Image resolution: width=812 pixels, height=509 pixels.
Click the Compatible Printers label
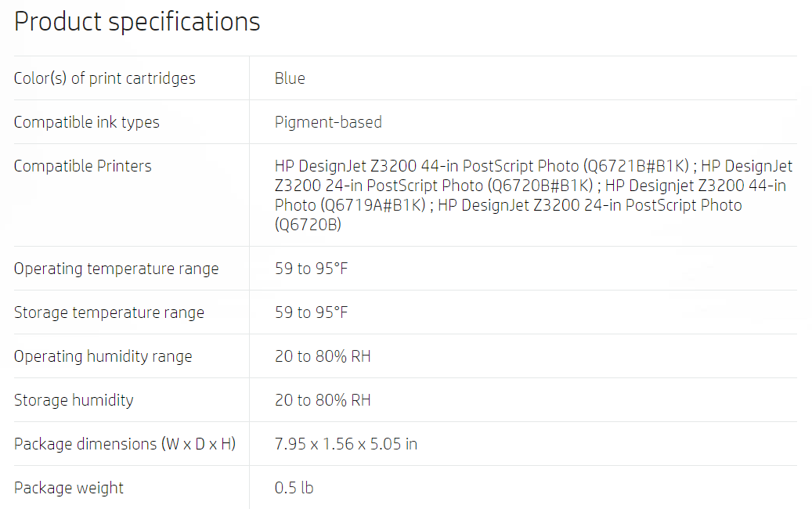point(82,166)
